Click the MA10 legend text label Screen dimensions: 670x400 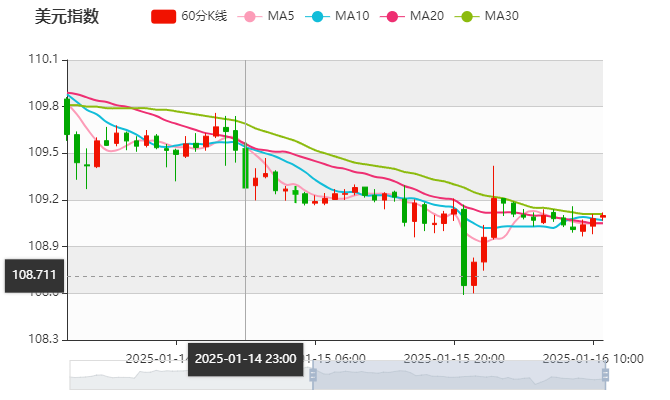click(352, 16)
